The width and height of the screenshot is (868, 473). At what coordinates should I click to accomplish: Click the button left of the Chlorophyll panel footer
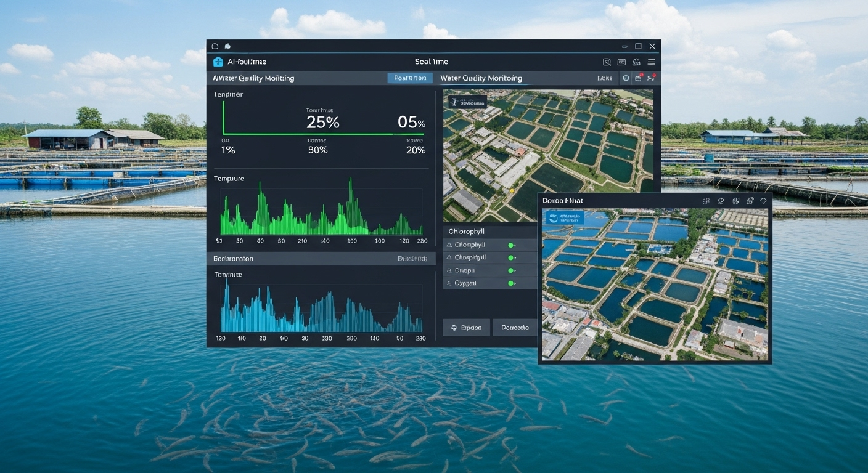coord(466,328)
